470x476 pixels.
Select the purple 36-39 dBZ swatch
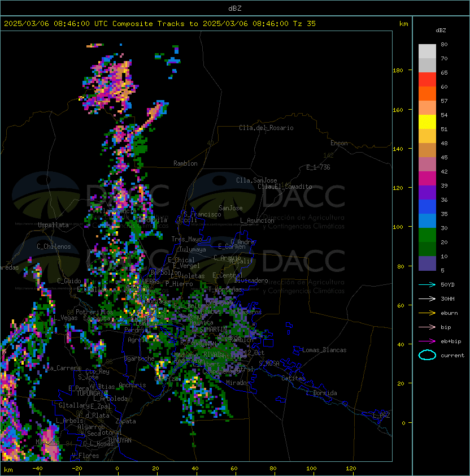(x=427, y=192)
